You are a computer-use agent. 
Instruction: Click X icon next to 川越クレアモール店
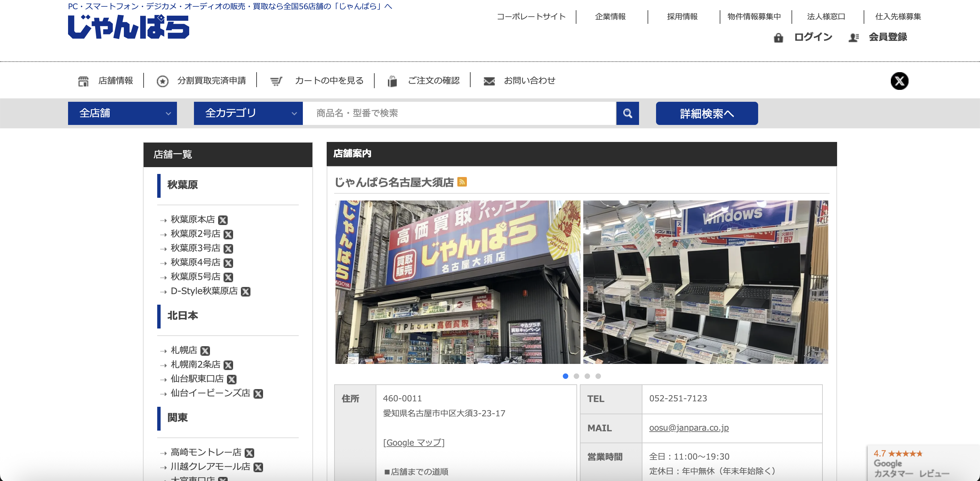pos(258,467)
